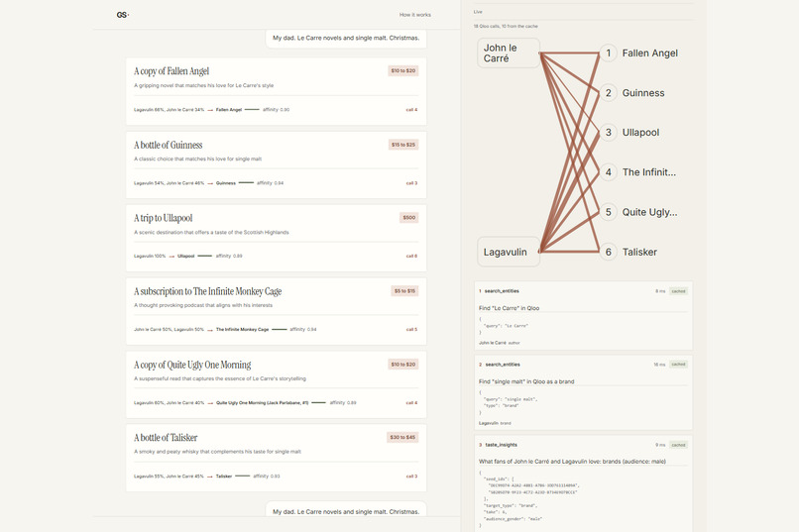Click the call 3 link on Talisker card
Image resolution: width=799 pixels, height=532 pixels.
(x=411, y=476)
